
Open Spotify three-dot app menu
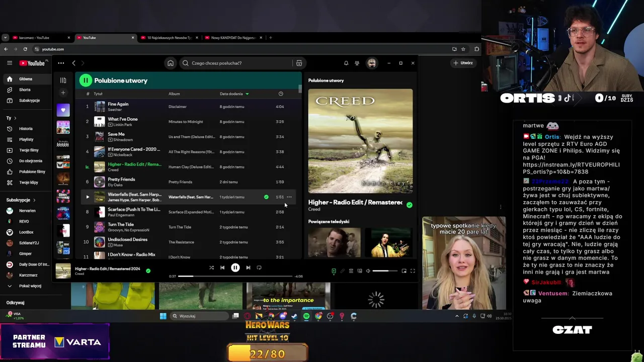(x=61, y=63)
